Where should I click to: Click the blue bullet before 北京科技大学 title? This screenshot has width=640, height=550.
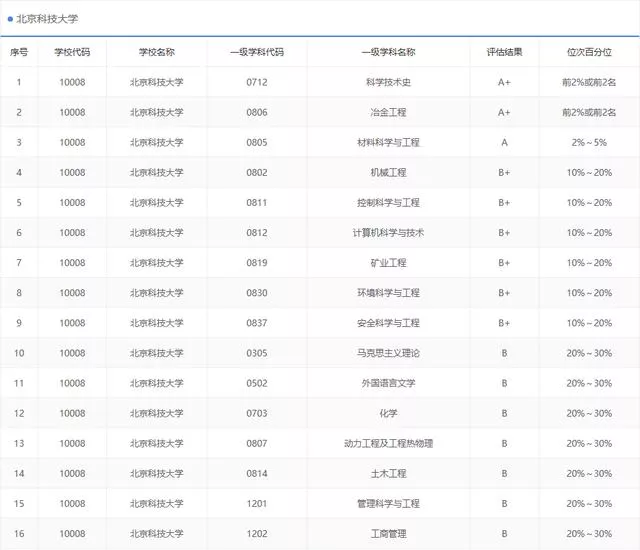[x=10, y=19]
